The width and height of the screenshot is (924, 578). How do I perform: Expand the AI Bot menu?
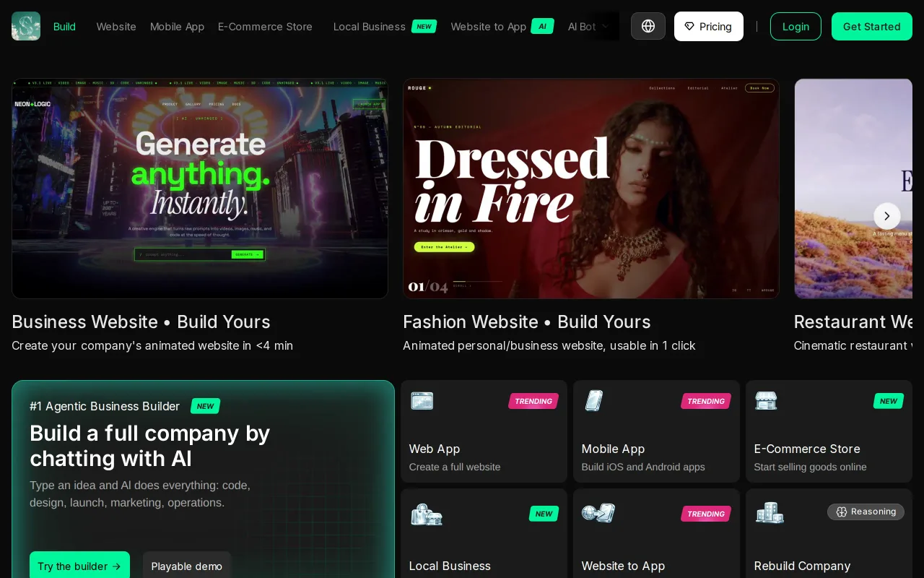(588, 26)
